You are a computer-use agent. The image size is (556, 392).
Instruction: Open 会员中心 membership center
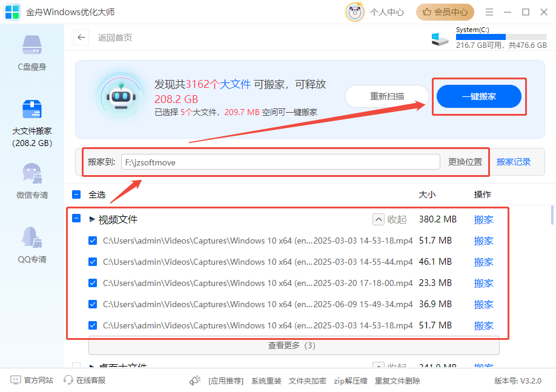tap(445, 12)
